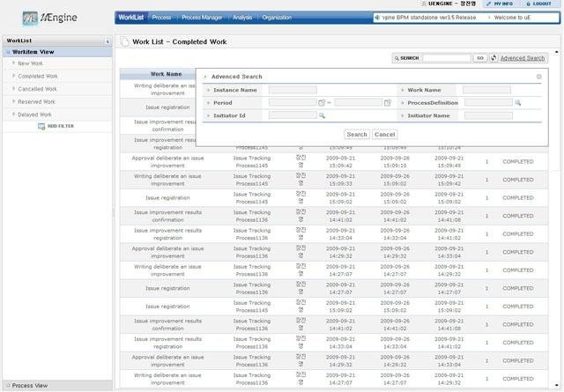Click the scrollbar down arrow
Image resolution: width=564 pixels, height=392 pixels.
coord(556,385)
